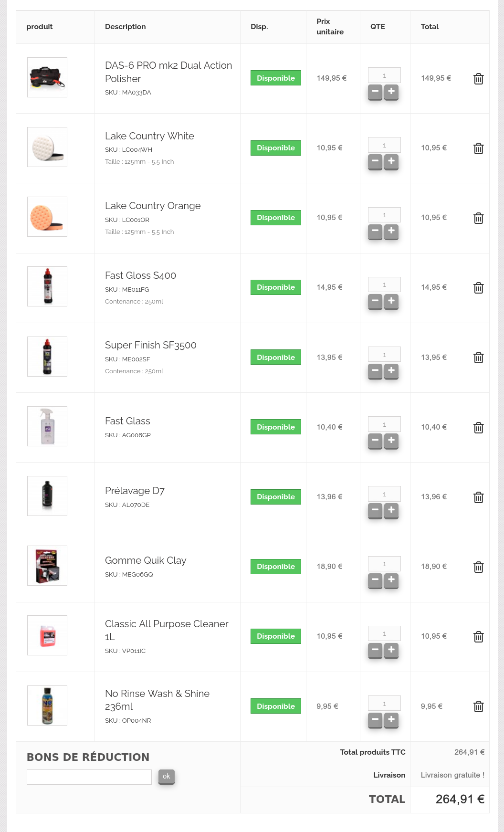Remove Fast Glass from the cart

tap(478, 428)
